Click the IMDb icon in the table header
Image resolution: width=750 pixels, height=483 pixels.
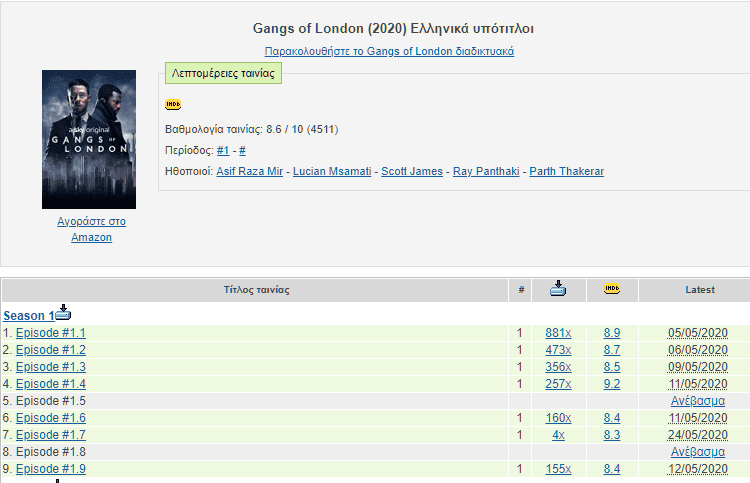[x=612, y=288]
